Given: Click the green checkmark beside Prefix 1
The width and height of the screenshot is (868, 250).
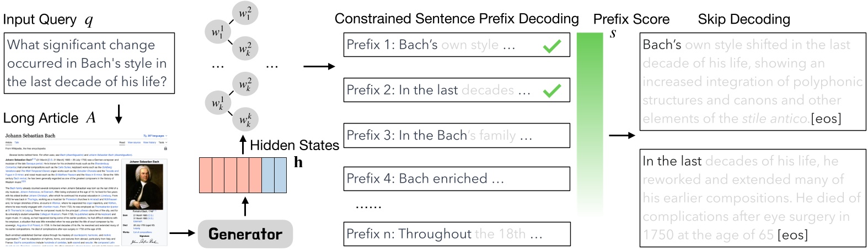Looking at the screenshot, I should coord(551,46).
